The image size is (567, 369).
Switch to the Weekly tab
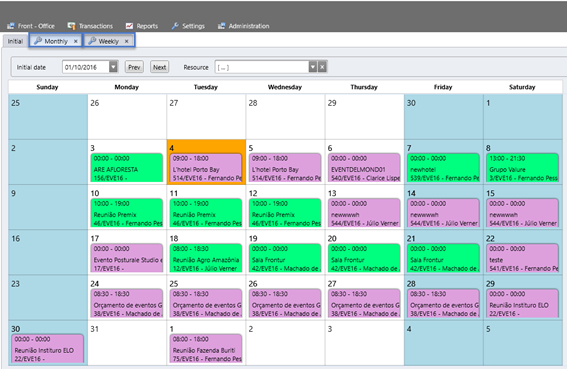109,41
